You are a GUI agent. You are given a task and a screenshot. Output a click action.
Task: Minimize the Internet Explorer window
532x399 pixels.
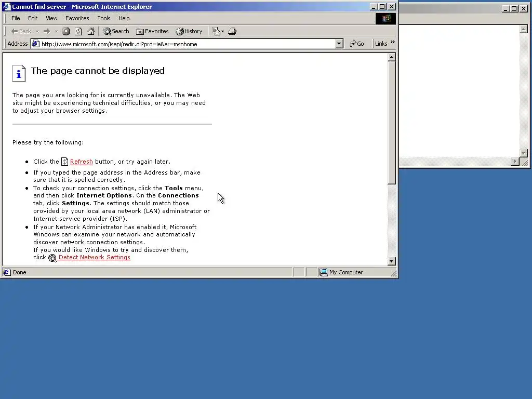374,7
